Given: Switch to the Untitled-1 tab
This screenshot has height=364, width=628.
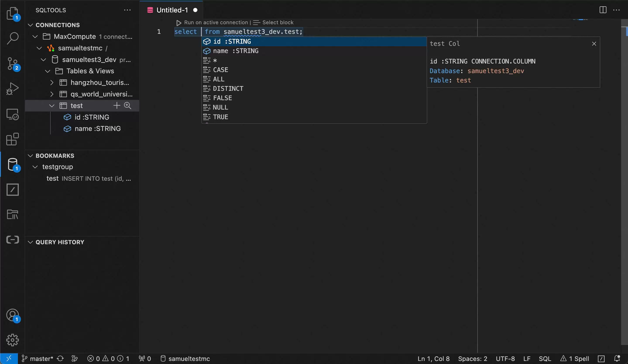Looking at the screenshot, I should (x=172, y=10).
